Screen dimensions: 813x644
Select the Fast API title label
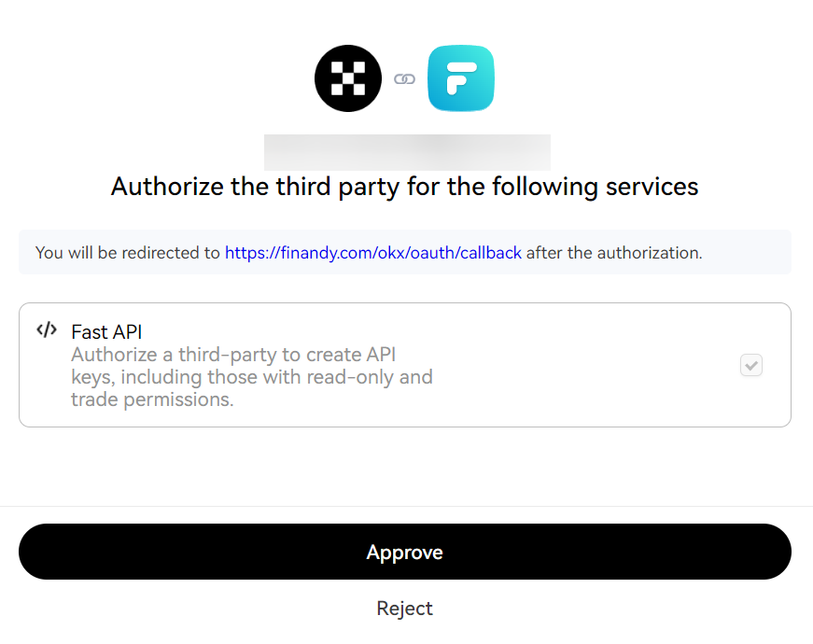click(106, 331)
